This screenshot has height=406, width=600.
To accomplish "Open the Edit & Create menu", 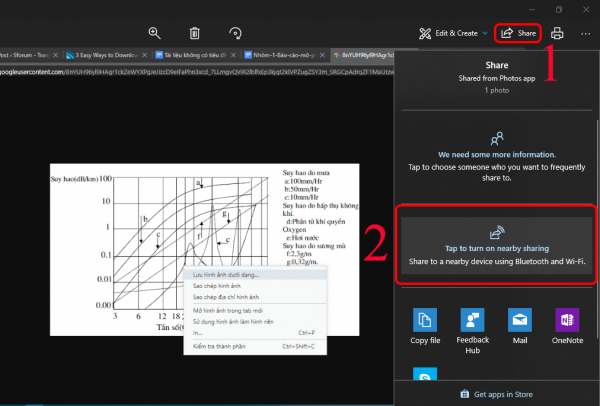I will point(453,33).
